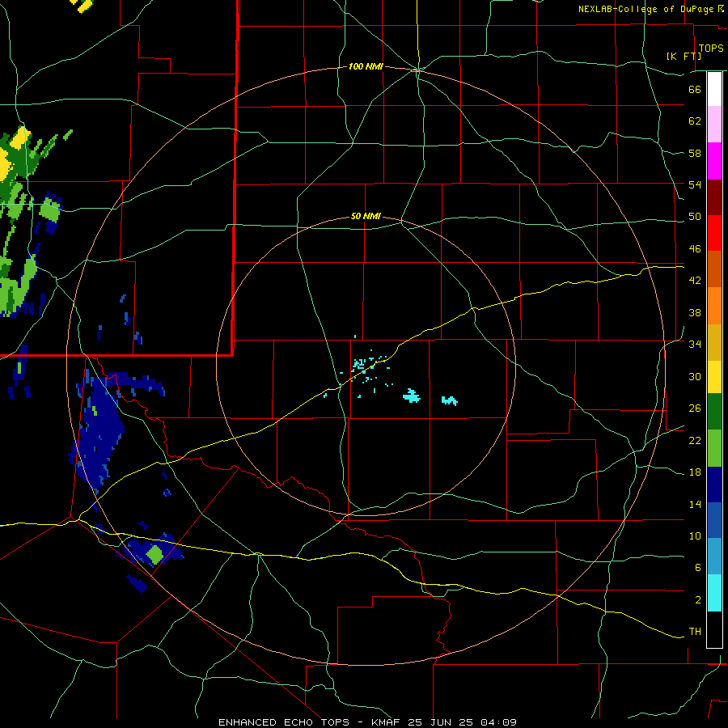Click the 54 value on the legend
Viewport: 728px width, 728px height.
(695, 184)
